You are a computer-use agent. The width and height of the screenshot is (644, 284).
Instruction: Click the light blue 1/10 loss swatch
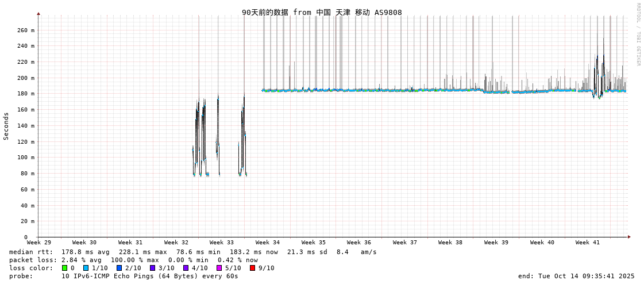coord(86,268)
